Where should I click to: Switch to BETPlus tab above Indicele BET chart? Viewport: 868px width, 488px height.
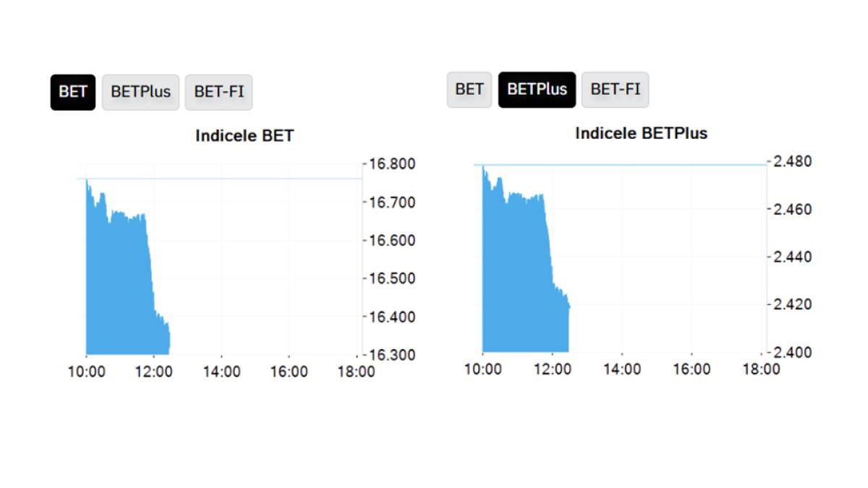(x=140, y=93)
